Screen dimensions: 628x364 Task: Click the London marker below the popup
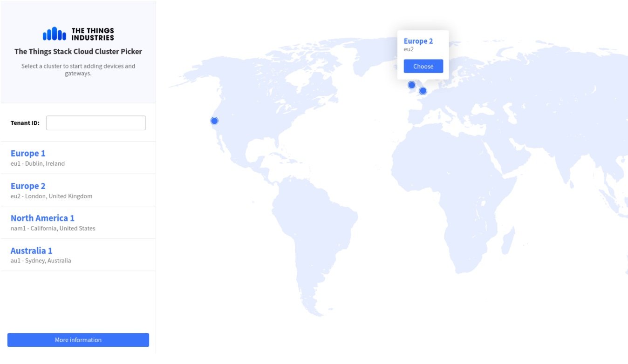423,91
